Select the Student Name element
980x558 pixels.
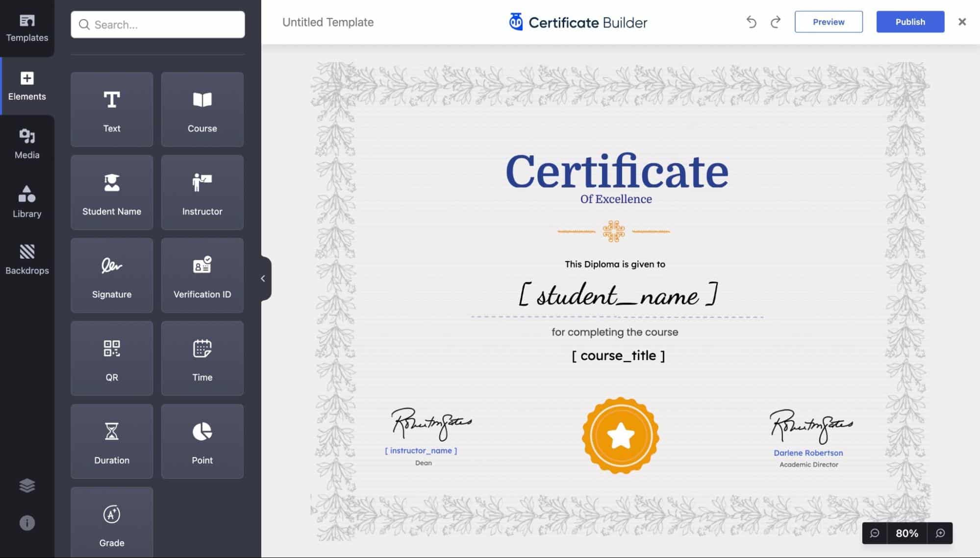(x=111, y=192)
